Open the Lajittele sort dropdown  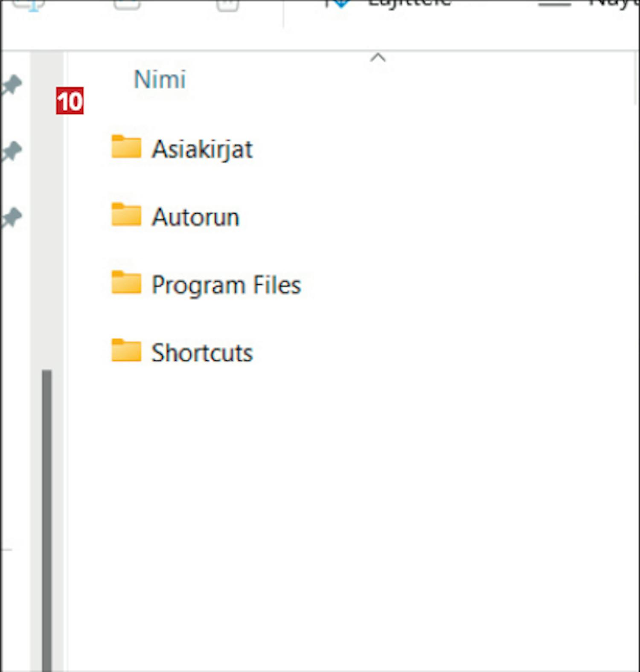408,3
